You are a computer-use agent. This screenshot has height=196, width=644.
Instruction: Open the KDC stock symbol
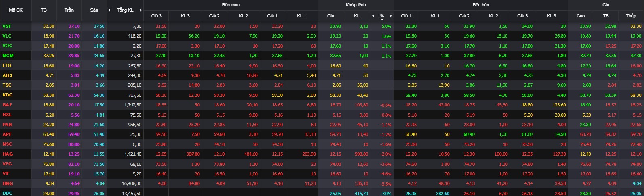pos(7,95)
